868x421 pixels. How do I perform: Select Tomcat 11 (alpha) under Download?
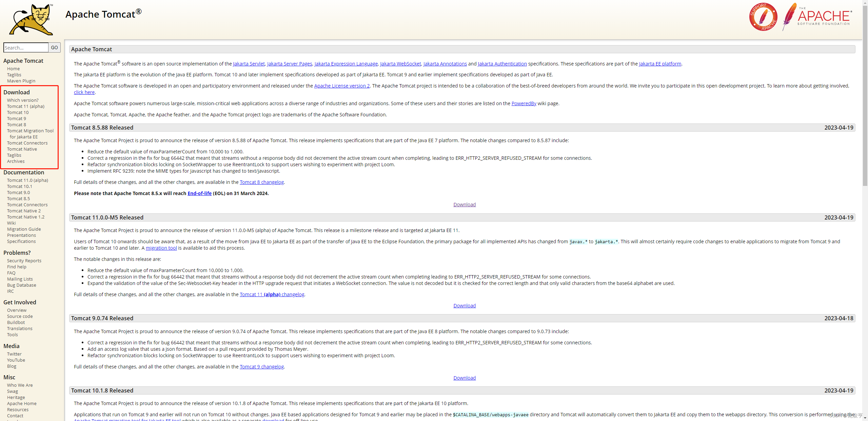click(x=26, y=106)
